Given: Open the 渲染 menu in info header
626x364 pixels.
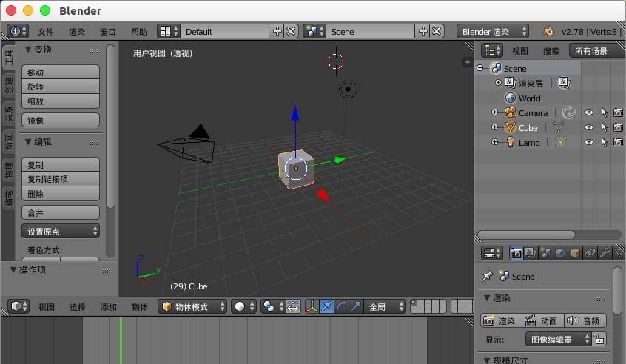Looking at the screenshot, I should coord(77,32).
